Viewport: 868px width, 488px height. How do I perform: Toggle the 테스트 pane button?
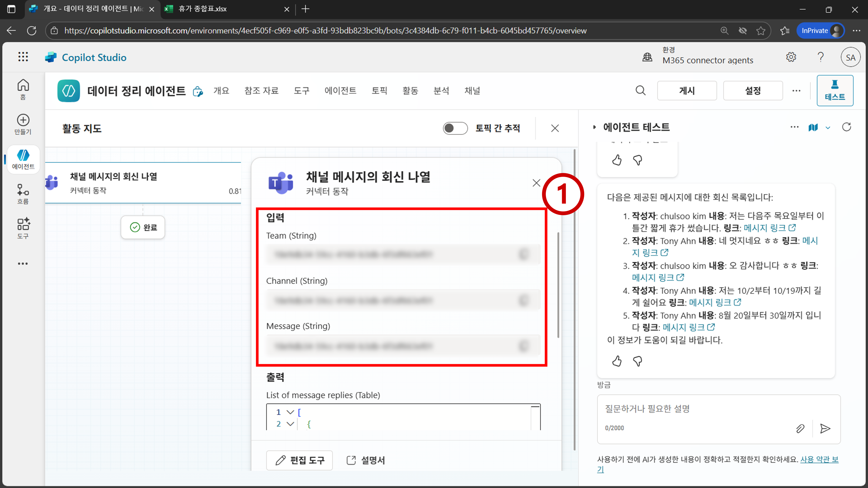click(835, 91)
